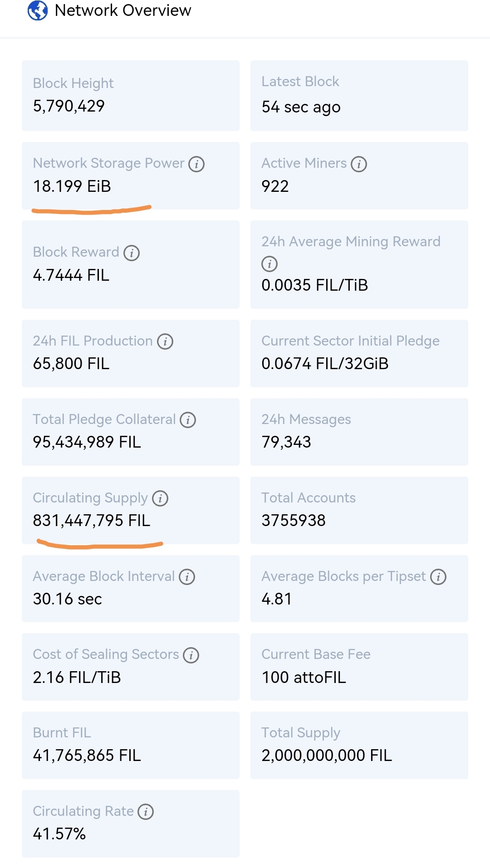Tap Cost of Sealing Sectors info icon

coord(191,655)
